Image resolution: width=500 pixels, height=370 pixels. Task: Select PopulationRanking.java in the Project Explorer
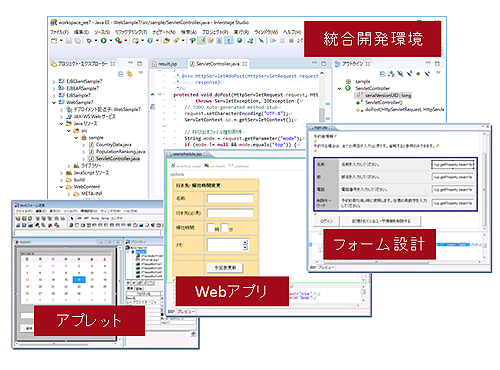pyautogui.click(x=117, y=152)
